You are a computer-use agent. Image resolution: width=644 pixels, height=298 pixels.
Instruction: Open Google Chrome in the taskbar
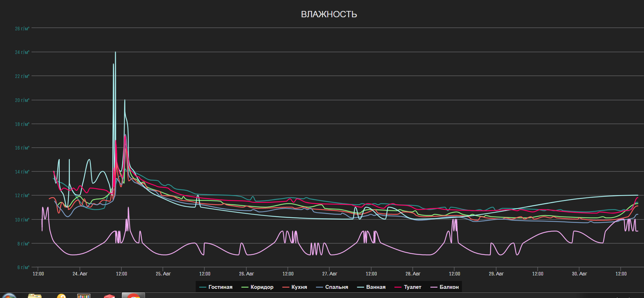133,296
